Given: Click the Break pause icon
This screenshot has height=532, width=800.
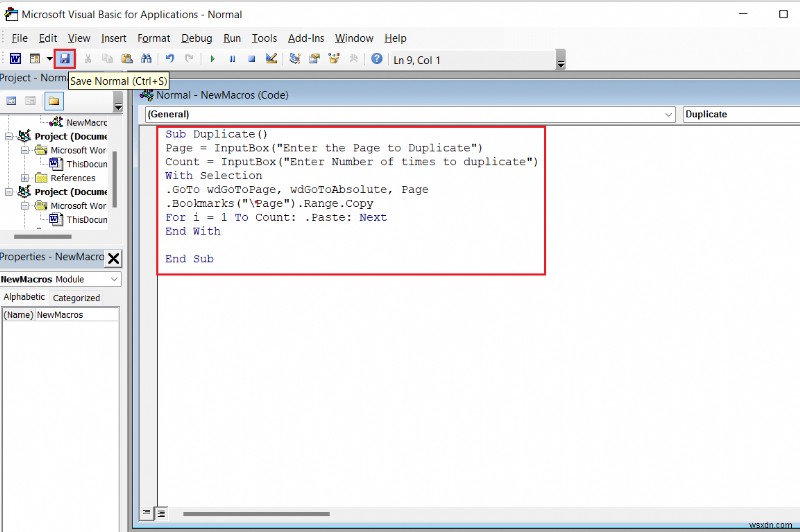Looking at the screenshot, I should [232, 59].
